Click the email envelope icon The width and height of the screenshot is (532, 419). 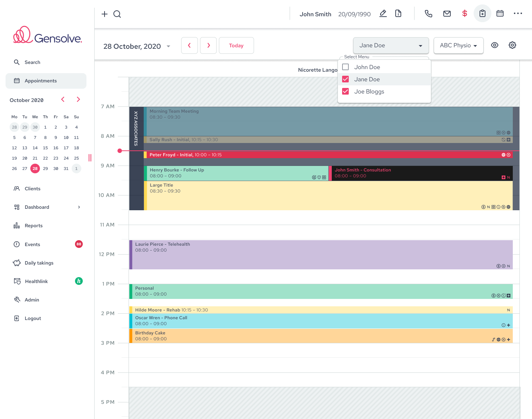click(447, 13)
